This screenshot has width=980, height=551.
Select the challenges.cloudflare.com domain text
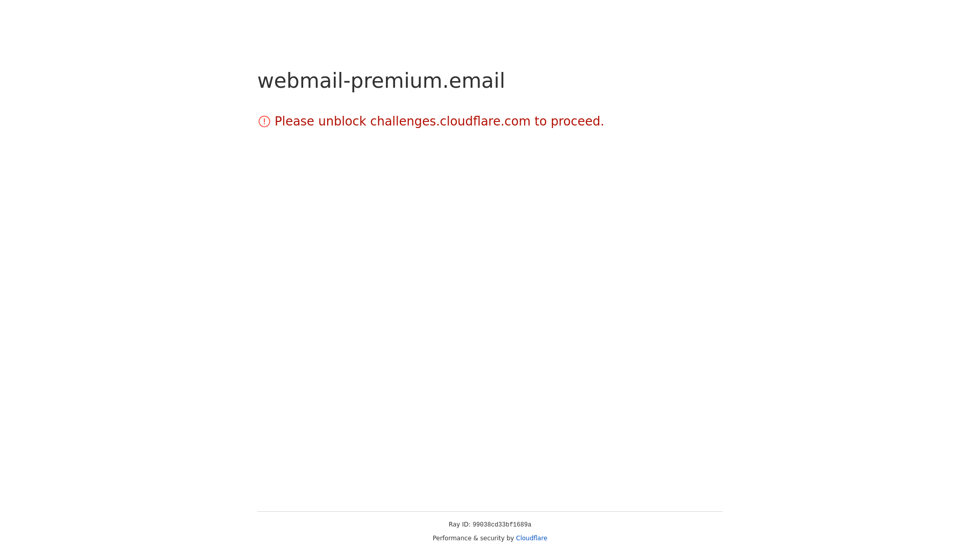450,121
